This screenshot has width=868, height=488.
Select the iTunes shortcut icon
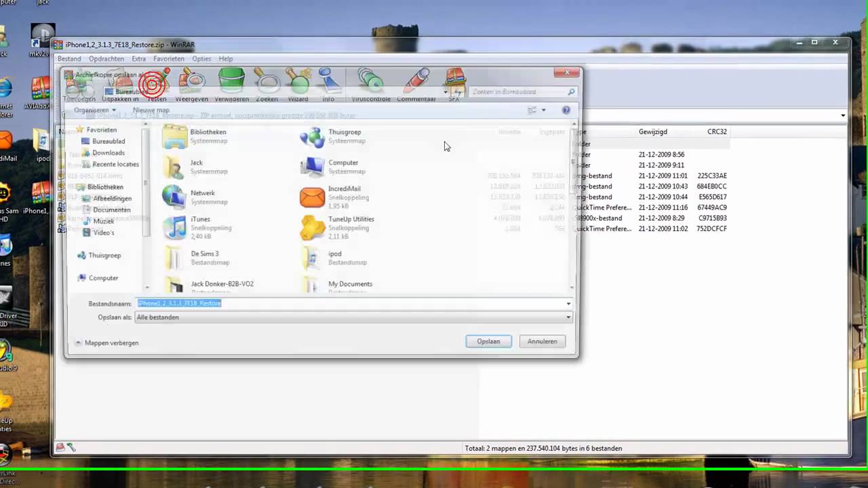click(174, 228)
